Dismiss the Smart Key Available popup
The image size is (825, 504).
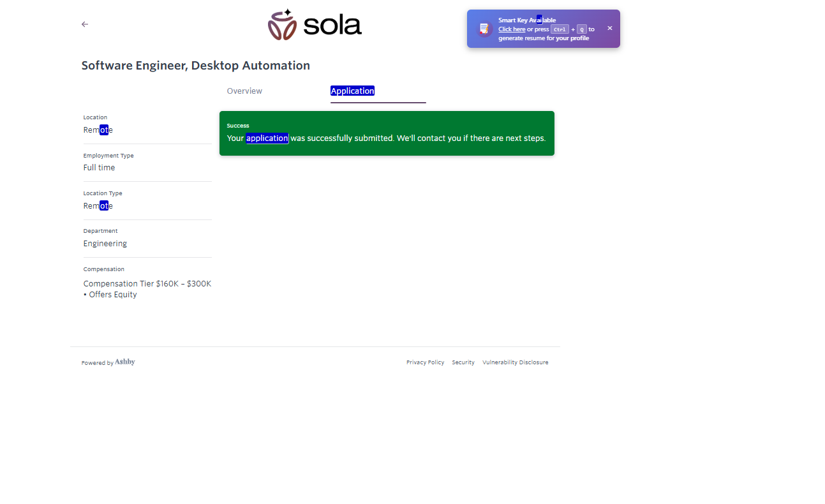tap(609, 29)
